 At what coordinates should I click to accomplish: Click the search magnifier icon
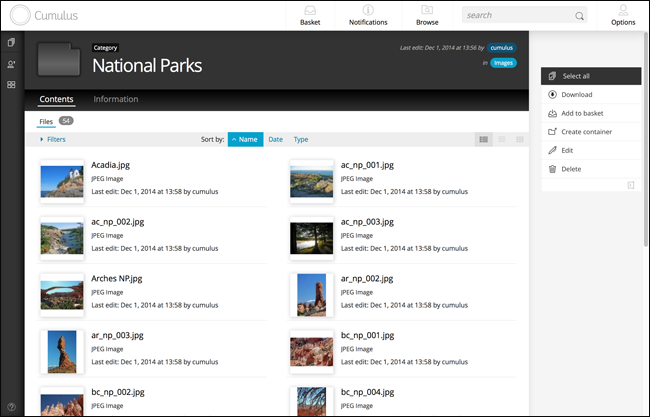[579, 16]
